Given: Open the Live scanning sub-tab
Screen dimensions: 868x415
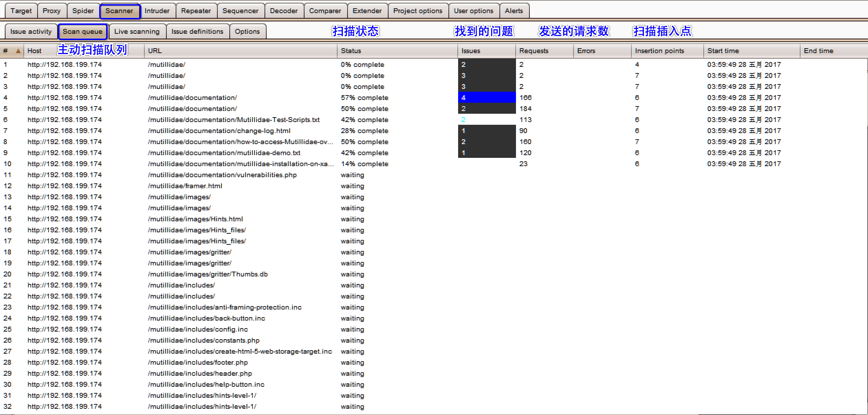Looking at the screenshot, I should [137, 31].
